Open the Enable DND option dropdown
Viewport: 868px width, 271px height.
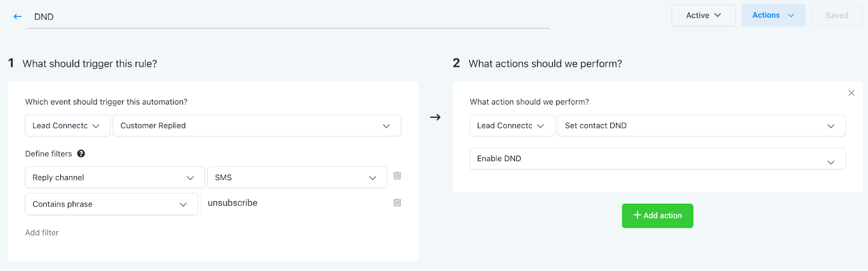pyautogui.click(x=657, y=159)
